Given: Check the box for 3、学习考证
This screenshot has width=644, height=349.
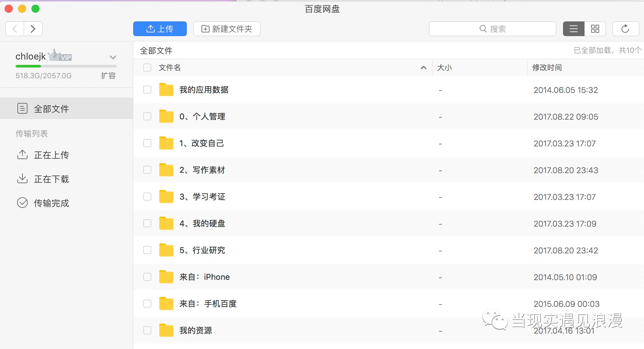Looking at the screenshot, I should [x=147, y=197].
